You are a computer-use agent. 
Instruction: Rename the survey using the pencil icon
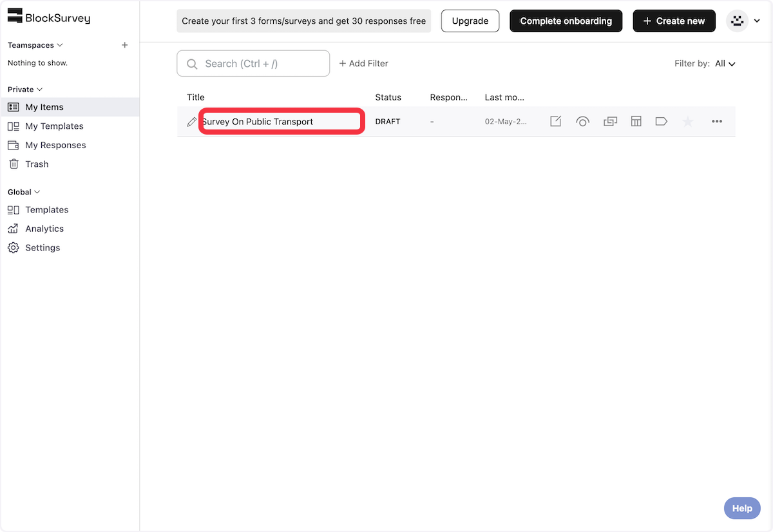tap(191, 121)
